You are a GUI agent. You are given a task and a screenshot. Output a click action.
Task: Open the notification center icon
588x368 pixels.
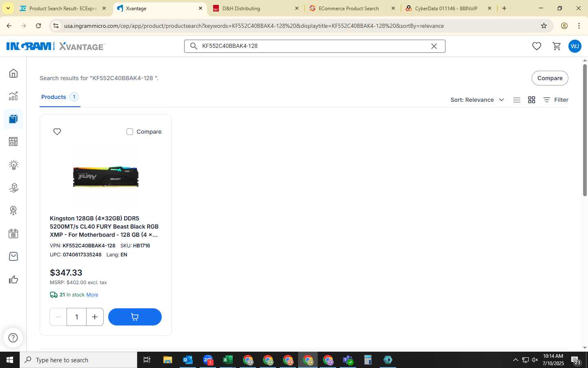(576, 361)
